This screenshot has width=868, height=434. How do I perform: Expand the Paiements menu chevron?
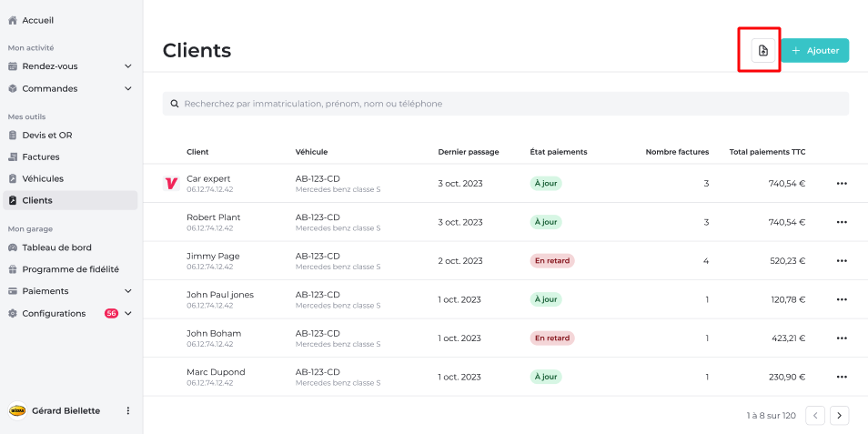(127, 291)
